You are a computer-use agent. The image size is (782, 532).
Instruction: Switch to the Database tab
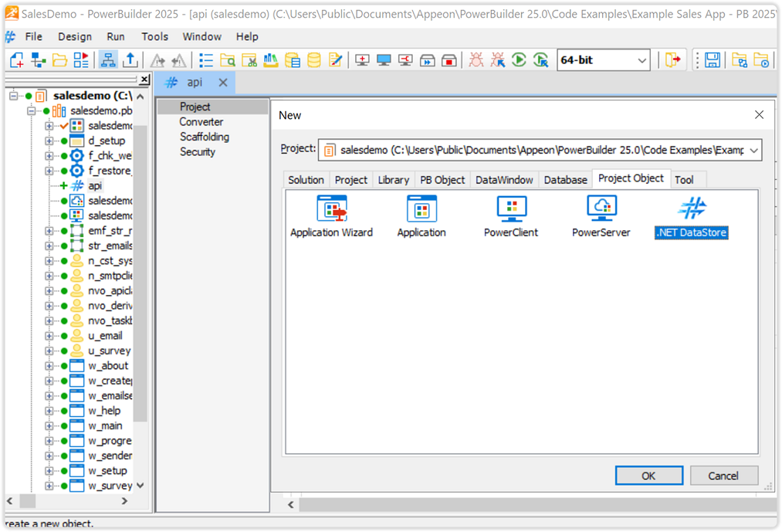(x=565, y=180)
